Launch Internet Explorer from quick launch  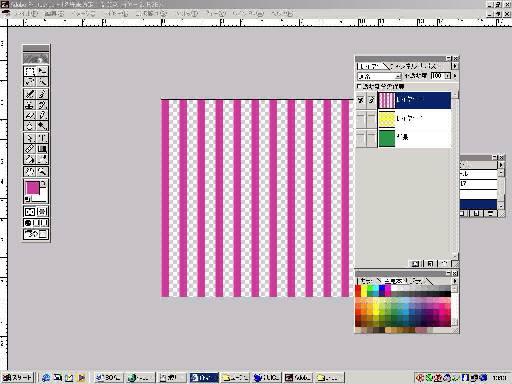pos(46,377)
